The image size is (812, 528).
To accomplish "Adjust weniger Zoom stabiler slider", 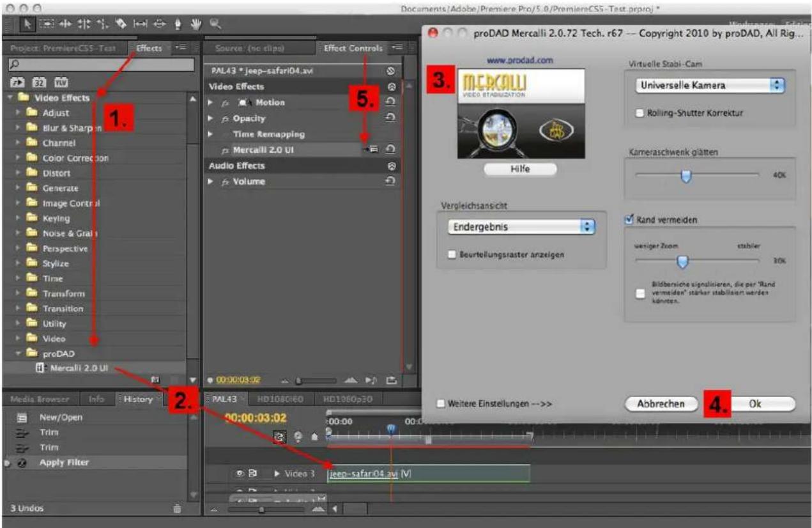I will (x=682, y=260).
